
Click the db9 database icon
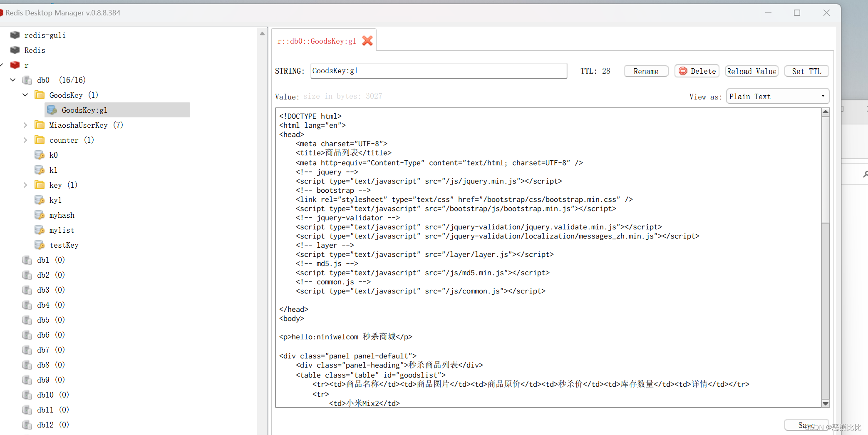(27, 380)
